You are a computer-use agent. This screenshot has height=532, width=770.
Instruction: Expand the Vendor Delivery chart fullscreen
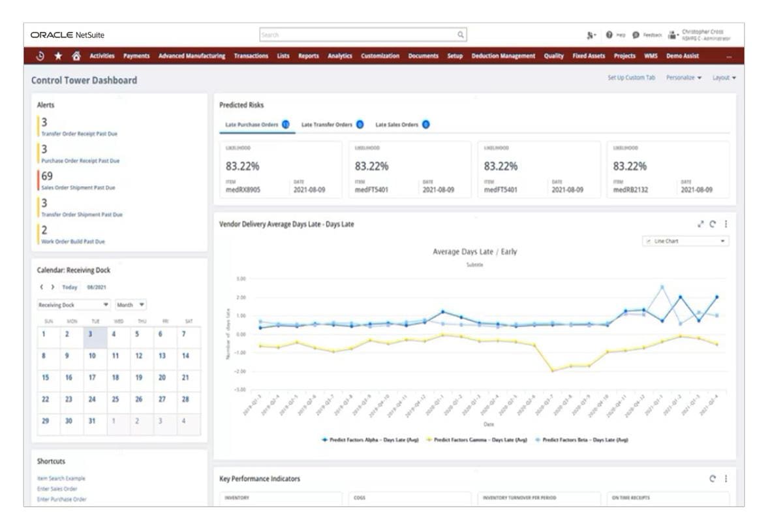(x=701, y=224)
